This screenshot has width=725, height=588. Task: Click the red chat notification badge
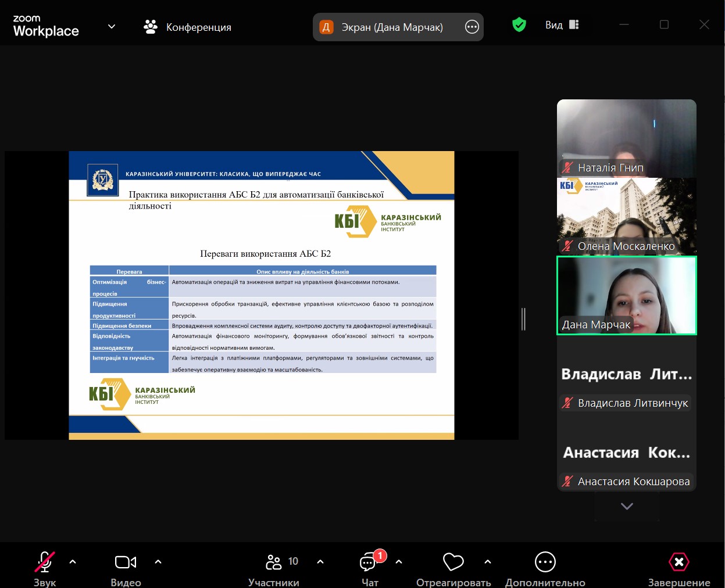point(380,555)
